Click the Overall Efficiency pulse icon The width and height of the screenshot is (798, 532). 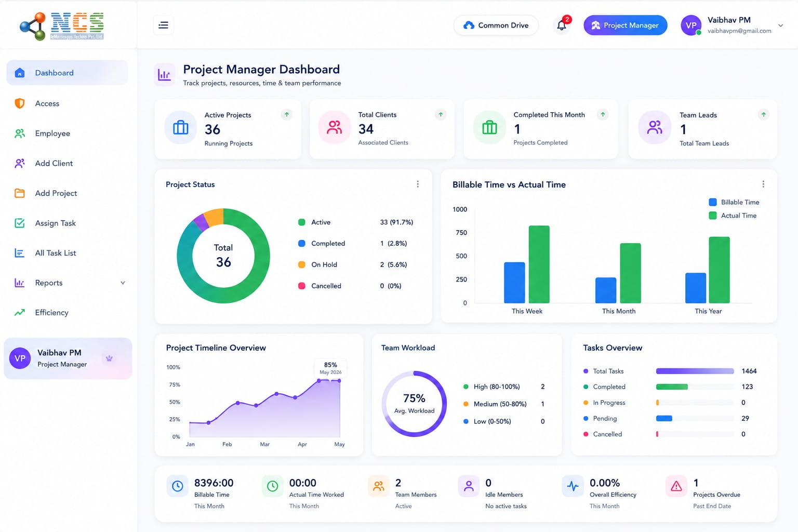tap(573, 486)
